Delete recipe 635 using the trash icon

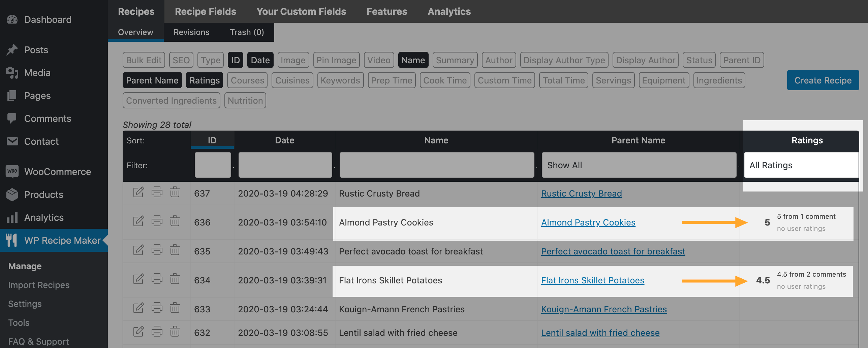[x=175, y=250]
